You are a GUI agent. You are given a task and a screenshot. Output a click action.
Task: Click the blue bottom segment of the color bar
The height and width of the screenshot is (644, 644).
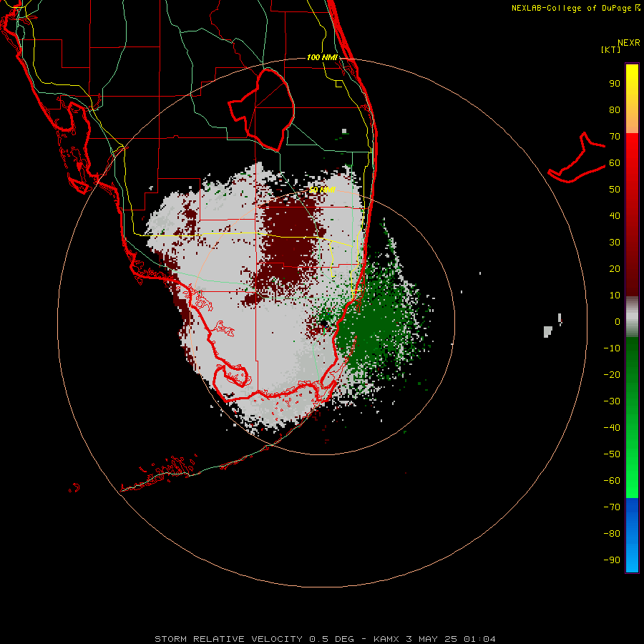[632, 535]
